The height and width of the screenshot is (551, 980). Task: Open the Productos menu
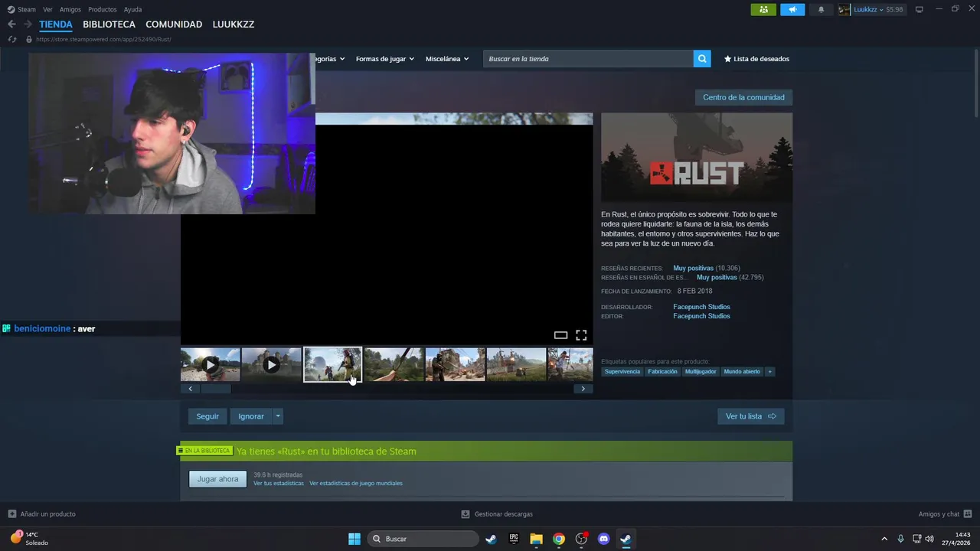coord(103,9)
